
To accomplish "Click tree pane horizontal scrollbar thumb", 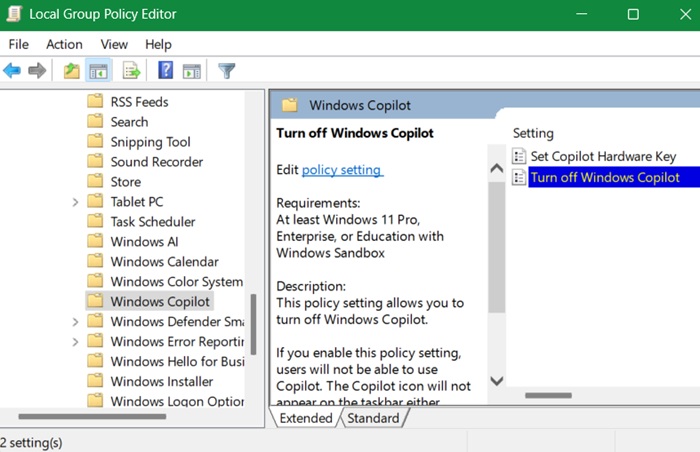I will pyautogui.click(x=92, y=417).
